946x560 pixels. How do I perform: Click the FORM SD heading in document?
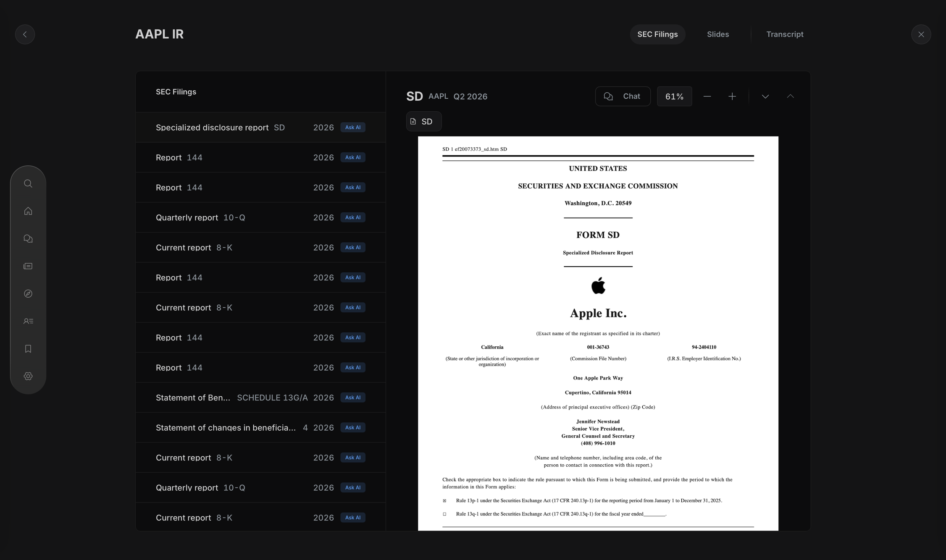tap(598, 235)
